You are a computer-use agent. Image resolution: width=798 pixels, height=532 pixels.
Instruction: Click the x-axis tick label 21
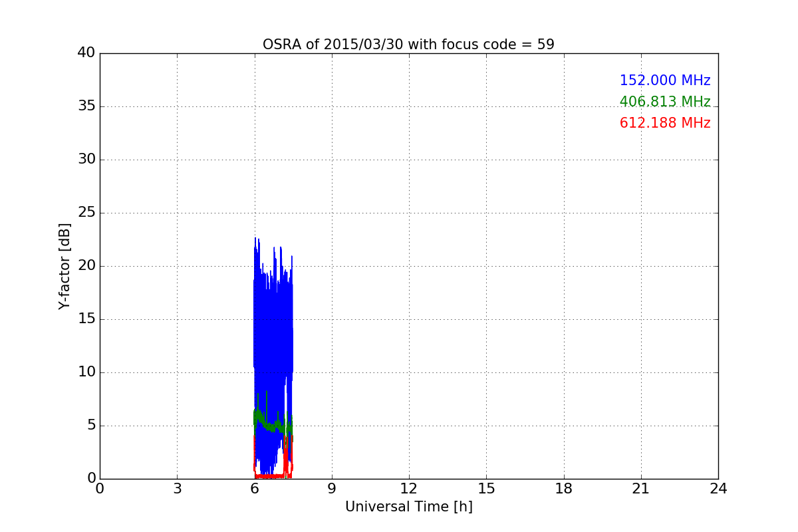(x=641, y=489)
